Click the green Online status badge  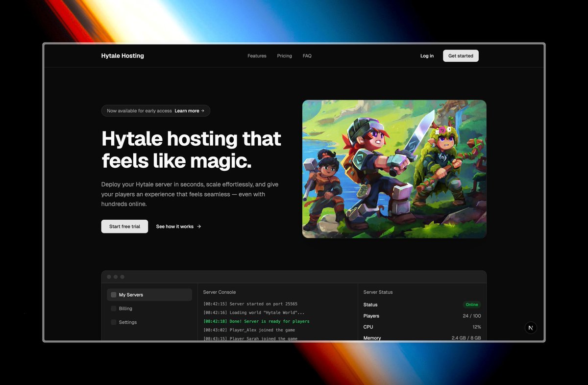pyautogui.click(x=472, y=305)
